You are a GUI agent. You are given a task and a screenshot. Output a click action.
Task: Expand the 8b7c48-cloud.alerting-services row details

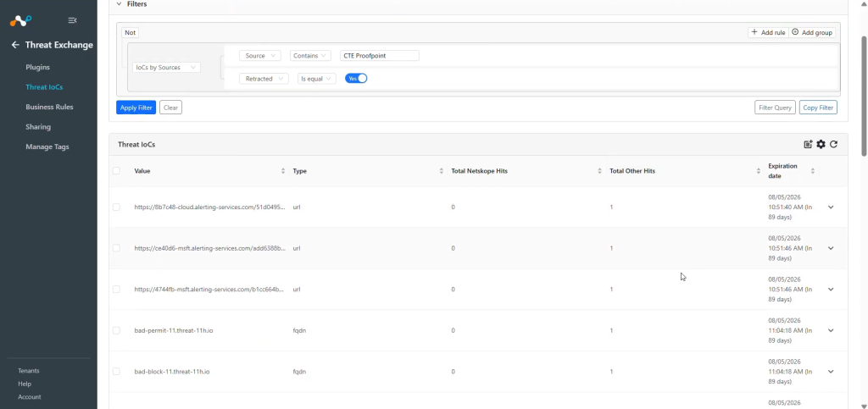(831, 207)
